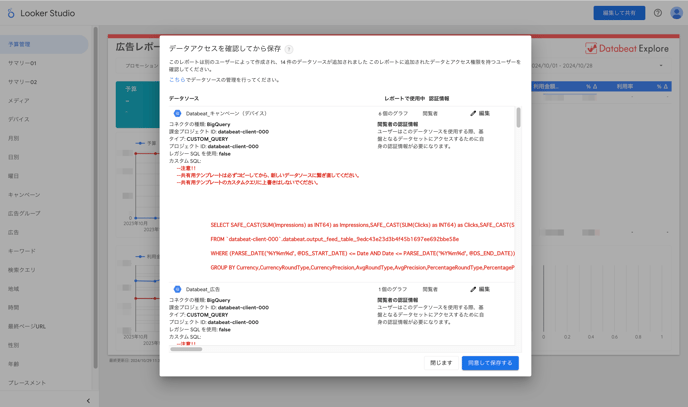Click the Databeat_広告 data source name
This screenshot has width=688, height=407.
tap(203, 289)
